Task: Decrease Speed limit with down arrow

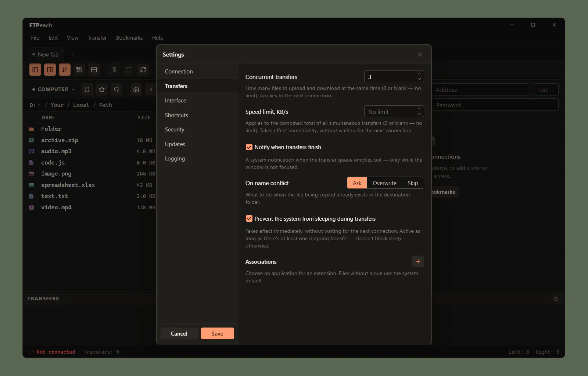Action: (419, 114)
